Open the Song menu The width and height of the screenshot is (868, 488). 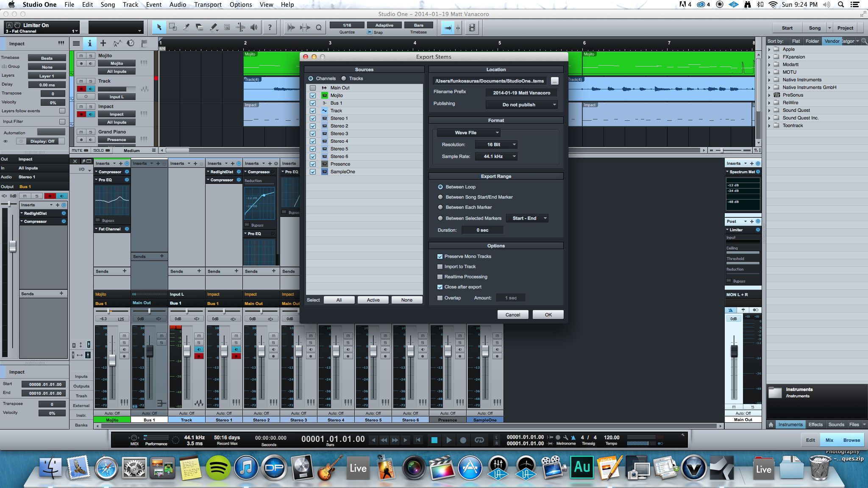108,5
